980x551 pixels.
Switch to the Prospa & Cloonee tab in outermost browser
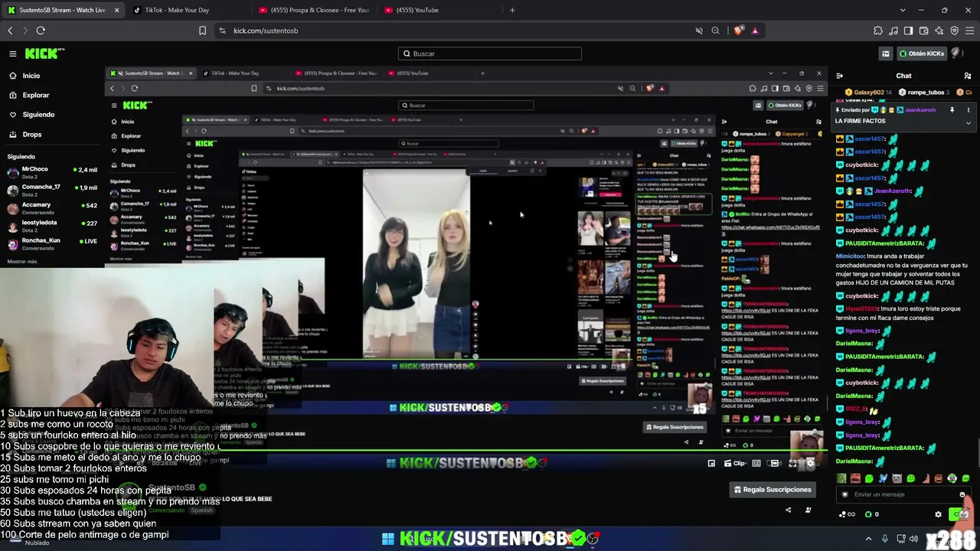click(314, 10)
